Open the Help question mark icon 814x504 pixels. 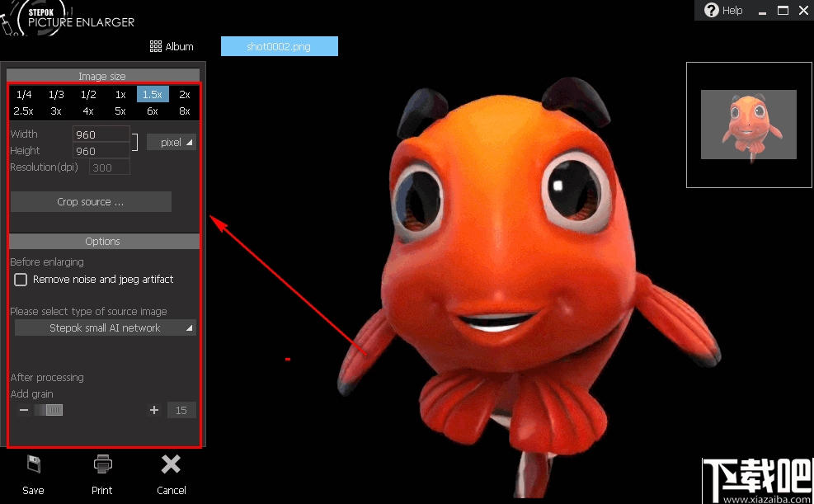coord(711,10)
